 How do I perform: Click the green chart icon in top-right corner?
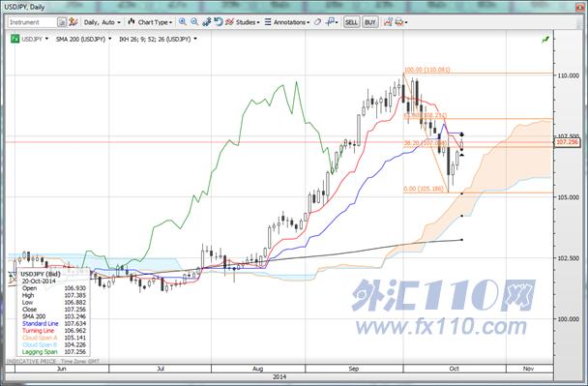pos(545,40)
